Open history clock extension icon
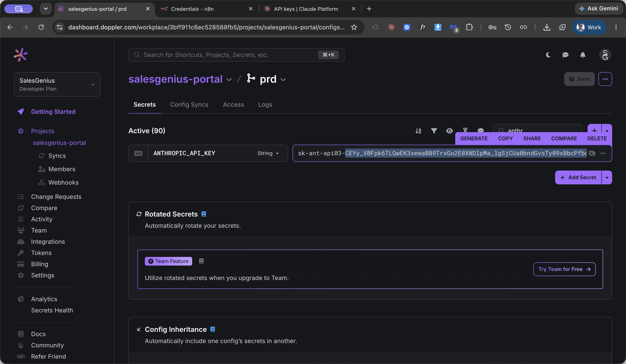The height and width of the screenshot is (364, 626). [x=508, y=27]
